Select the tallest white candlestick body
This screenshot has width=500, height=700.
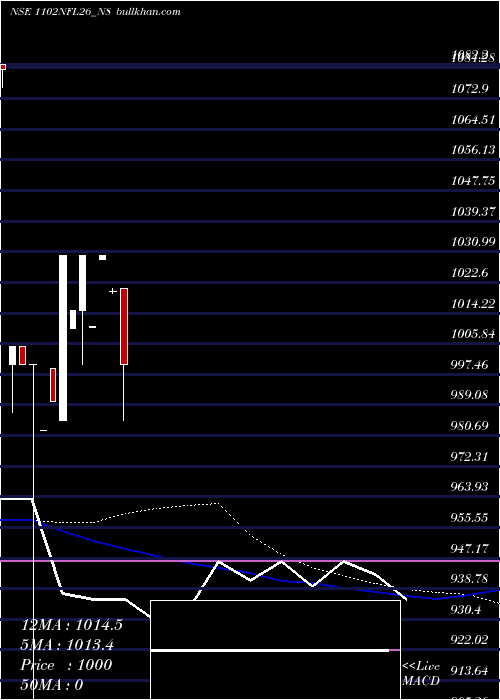(63, 338)
